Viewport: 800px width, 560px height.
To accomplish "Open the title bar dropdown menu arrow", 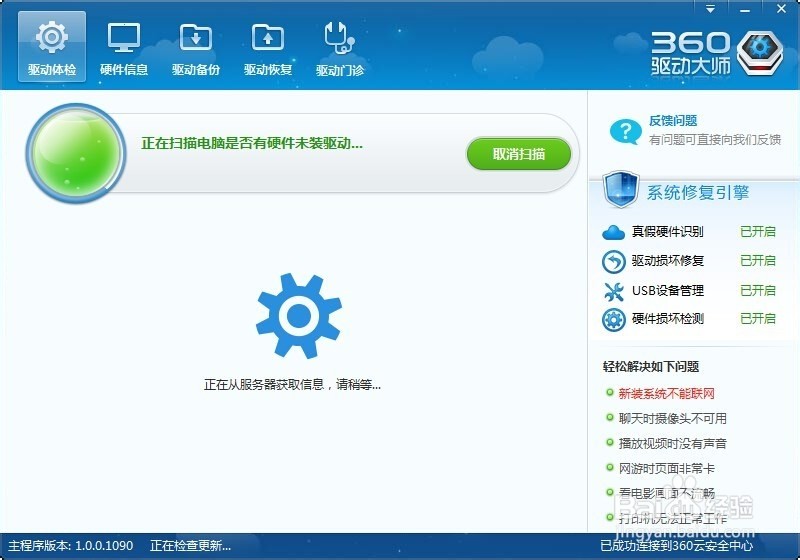I will pos(710,9).
